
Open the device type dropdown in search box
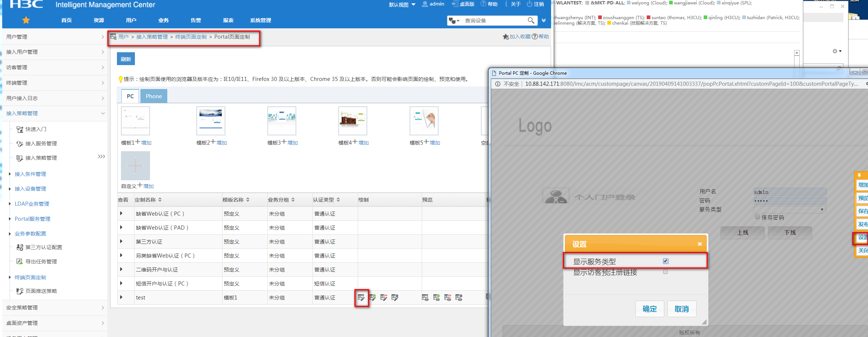454,21
